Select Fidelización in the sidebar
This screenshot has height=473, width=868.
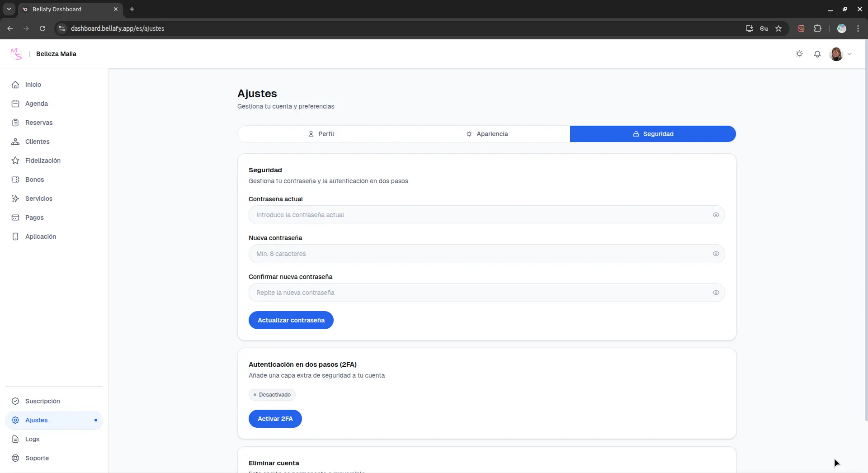(43, 161)
